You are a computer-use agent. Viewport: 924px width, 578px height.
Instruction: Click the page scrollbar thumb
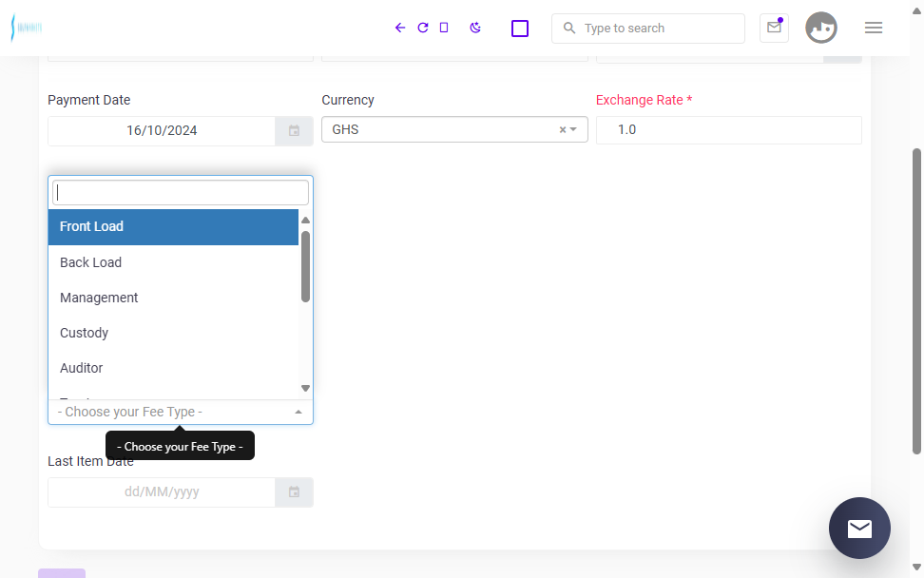click(x=916, y=301)
